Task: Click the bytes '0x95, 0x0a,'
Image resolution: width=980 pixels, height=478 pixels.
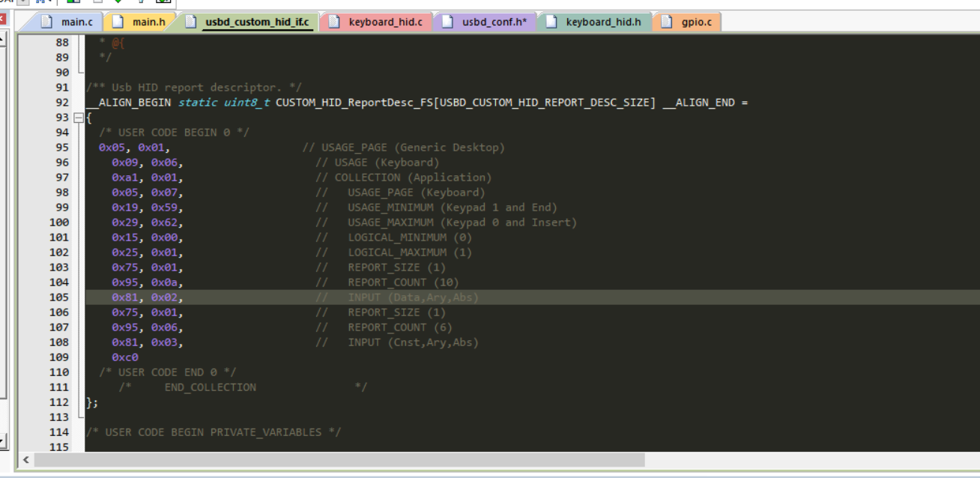Action: (x=148, y=282)
